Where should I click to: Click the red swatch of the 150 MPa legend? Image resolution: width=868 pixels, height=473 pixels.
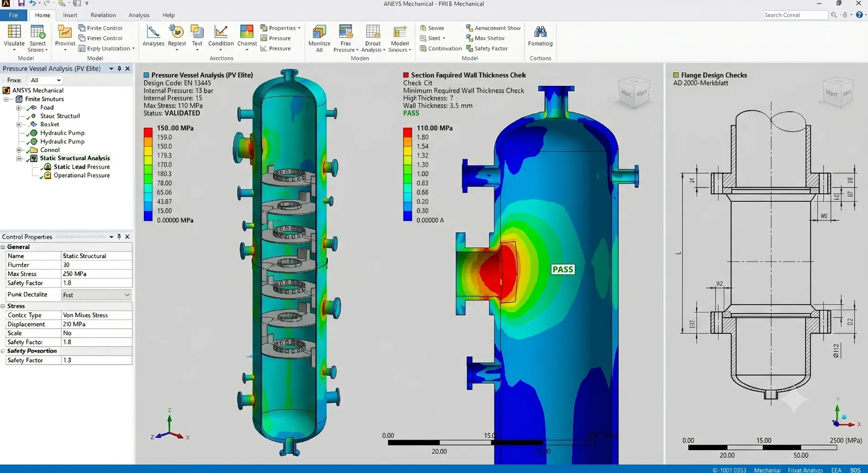(148, 133)
